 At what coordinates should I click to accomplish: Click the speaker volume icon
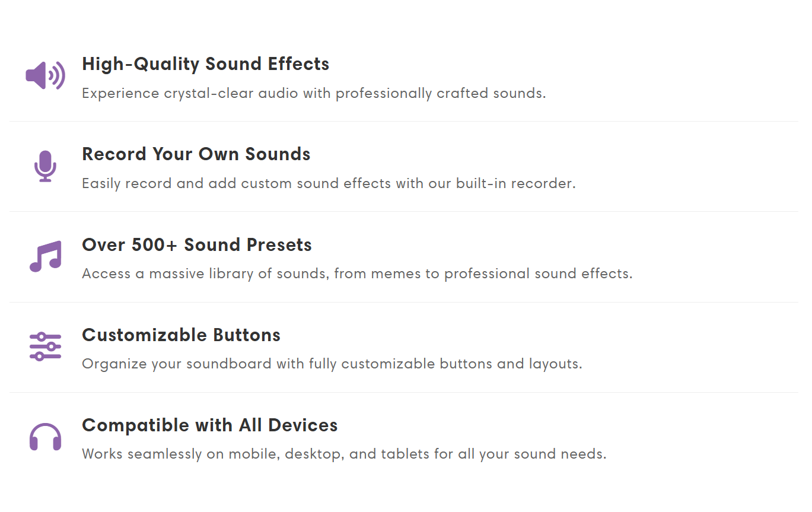coord(46,76)
